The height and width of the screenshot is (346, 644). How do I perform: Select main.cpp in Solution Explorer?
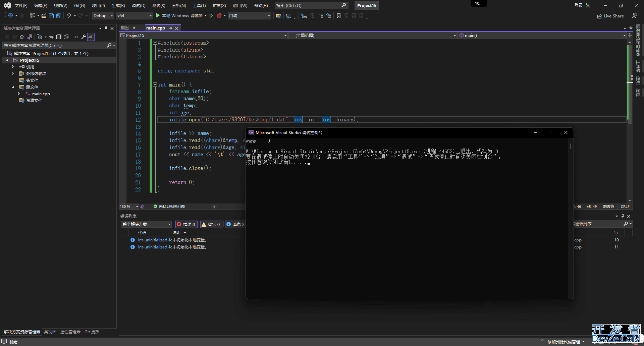(41, 94)
